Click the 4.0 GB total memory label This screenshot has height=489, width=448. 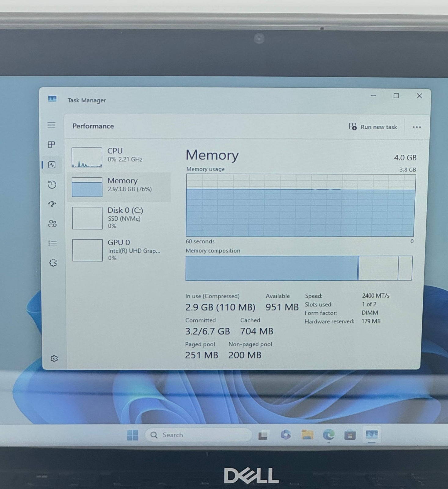405,158
